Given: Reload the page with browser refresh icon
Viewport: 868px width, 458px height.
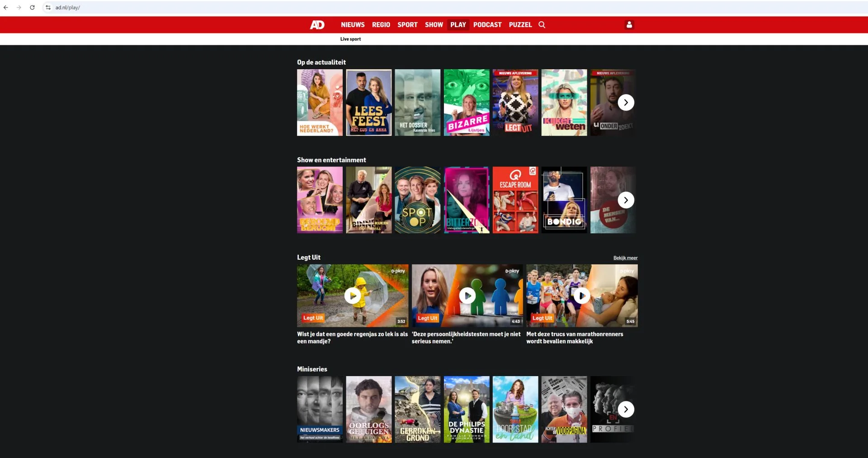Looking at the screenshot, I should (32, 8).
